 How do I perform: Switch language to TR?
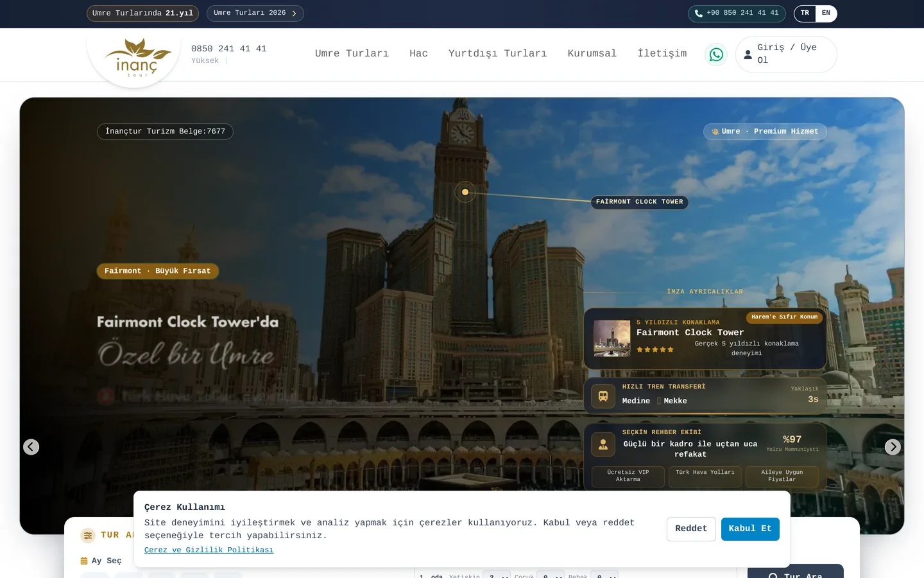click(805, 13)
